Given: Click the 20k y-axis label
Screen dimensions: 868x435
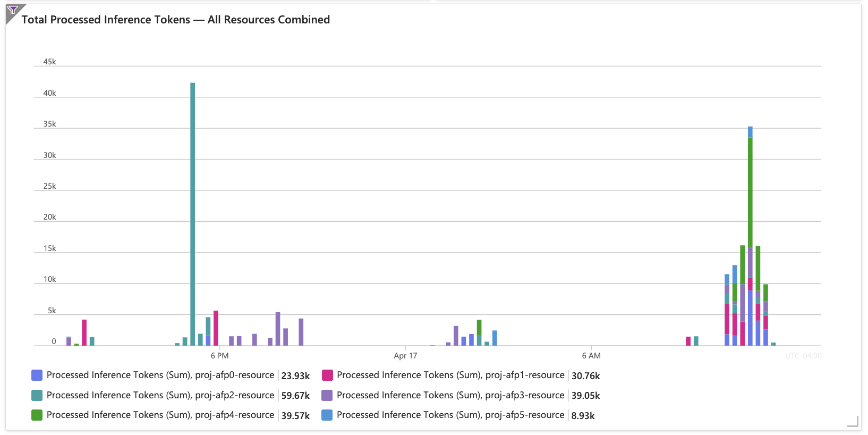Looking at the screenshot, I should (x=49, y=217).
